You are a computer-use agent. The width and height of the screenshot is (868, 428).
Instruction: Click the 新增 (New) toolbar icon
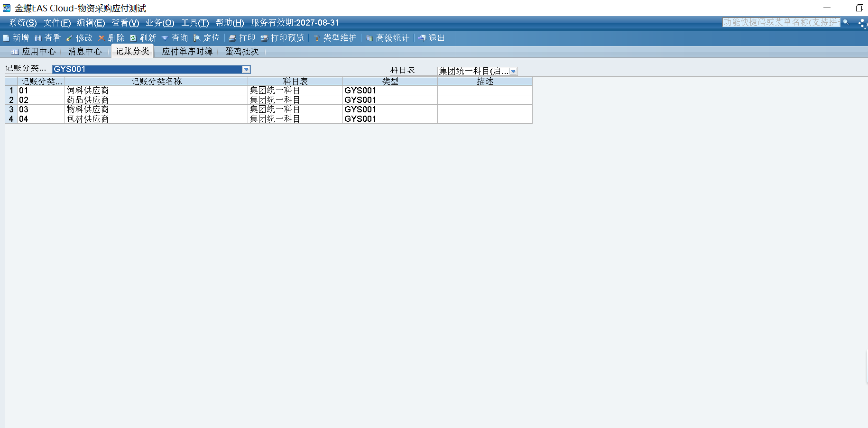[x=16, y=38]
